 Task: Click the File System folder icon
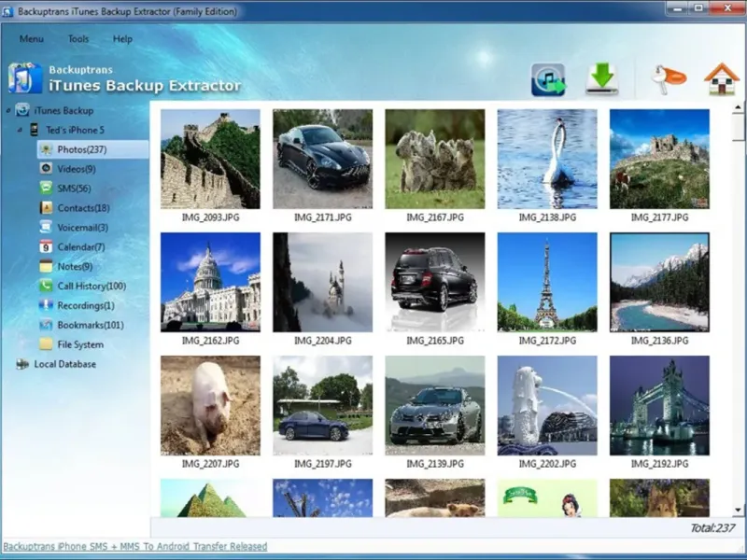click(x=46, y=344)
